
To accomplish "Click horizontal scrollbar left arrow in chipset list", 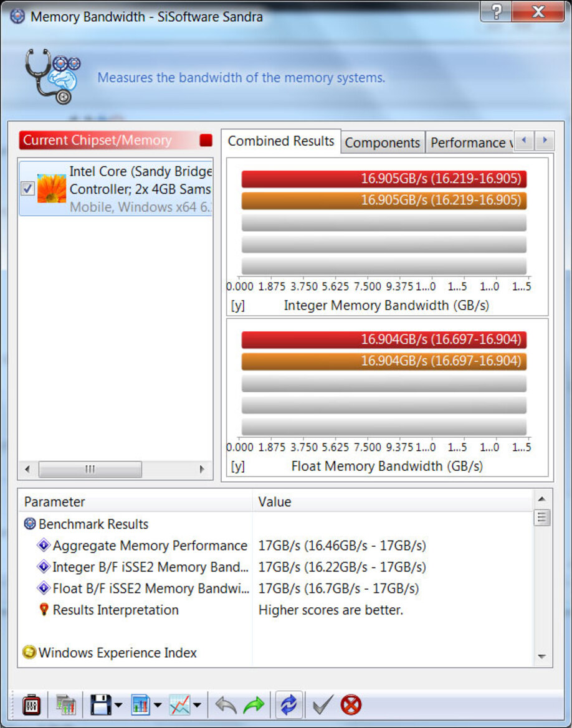I will [27, 469].
